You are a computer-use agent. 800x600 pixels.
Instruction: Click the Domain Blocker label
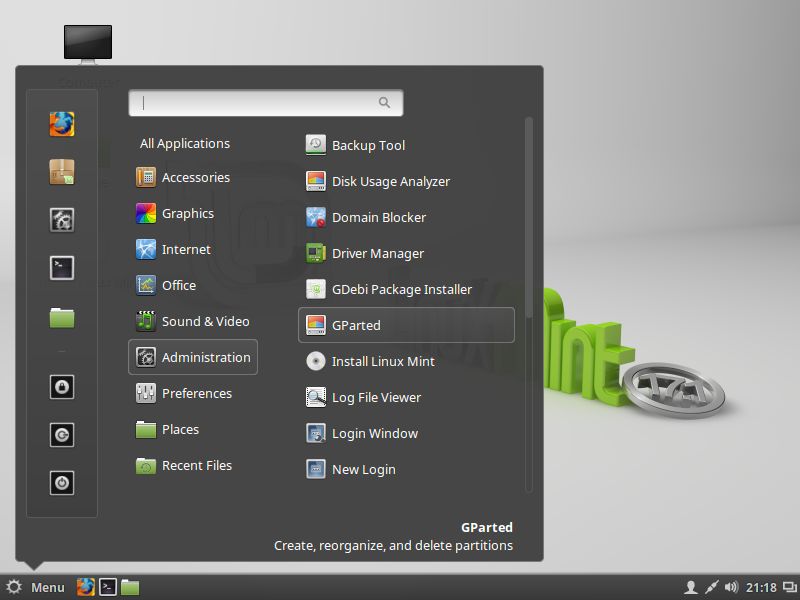coord(379,217)
